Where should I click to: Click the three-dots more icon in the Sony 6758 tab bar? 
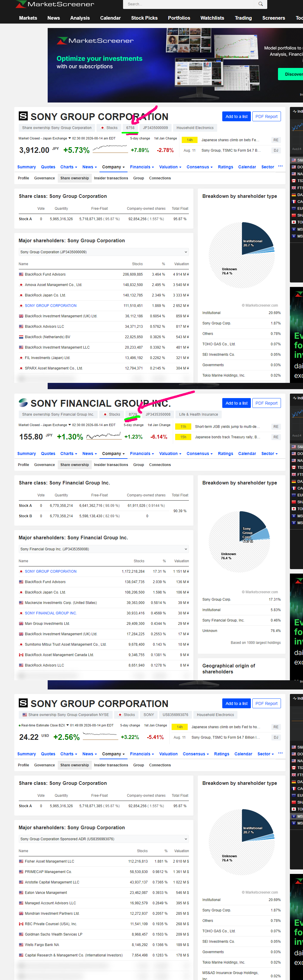point(280,166)
